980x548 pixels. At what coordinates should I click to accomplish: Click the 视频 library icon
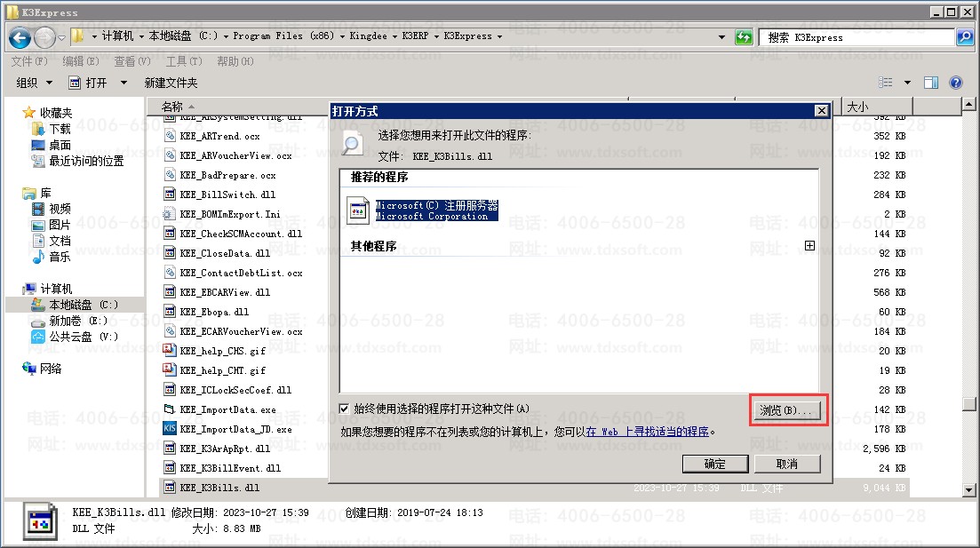point(39,209)
